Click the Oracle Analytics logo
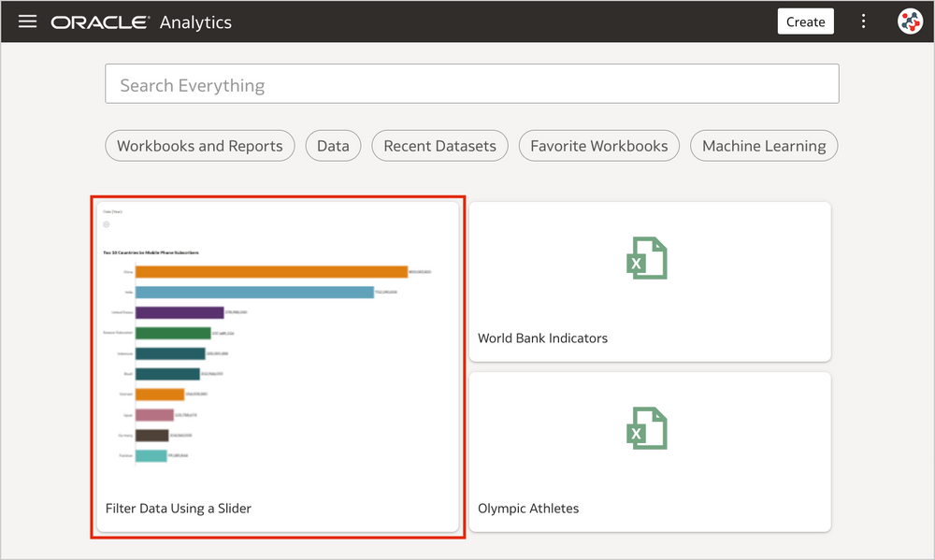Viewport: 935px width, 560px height. [140, 22]
